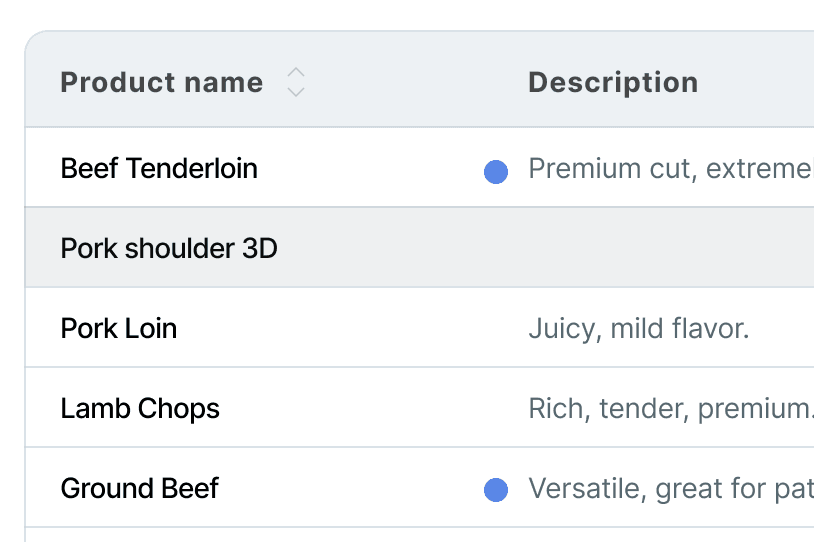Click the 'Juicy, mild flavor.' description
This screenshot has height=542, width=814.
[639, 329]
